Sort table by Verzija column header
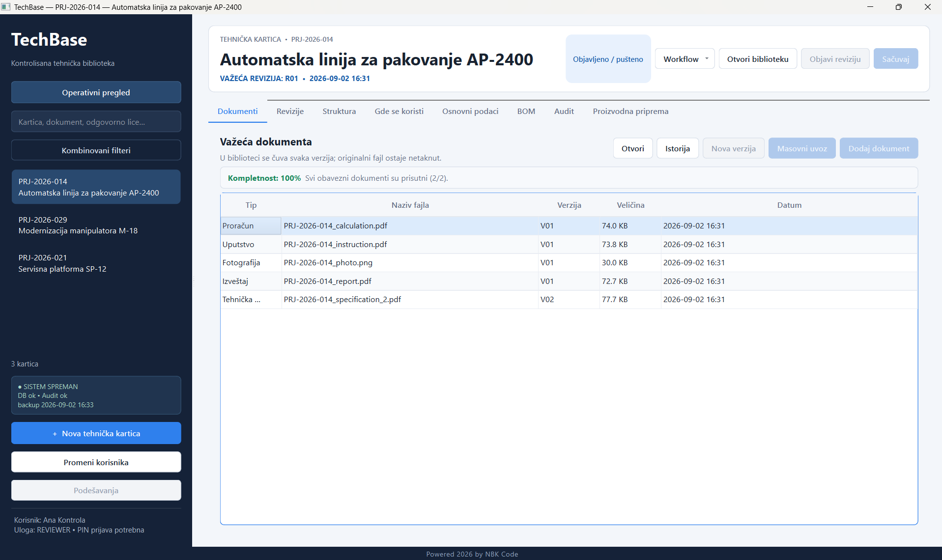The width and height of the screenshot is (942, 560). coord(569,205)
